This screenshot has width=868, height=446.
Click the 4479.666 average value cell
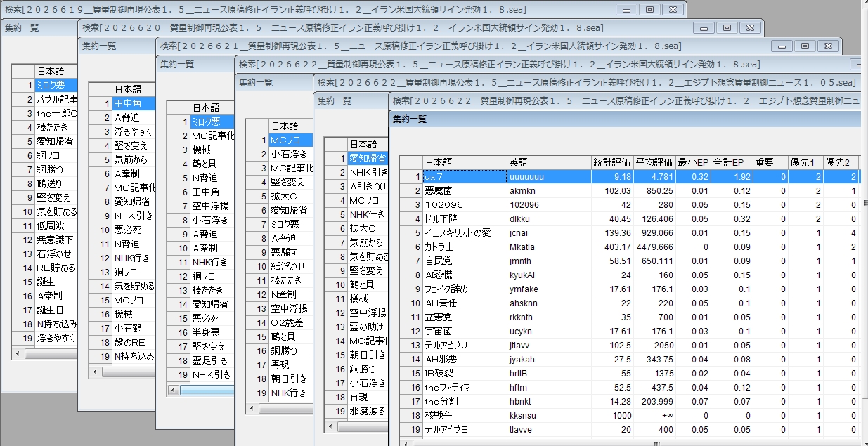click(x=654, y=246)
